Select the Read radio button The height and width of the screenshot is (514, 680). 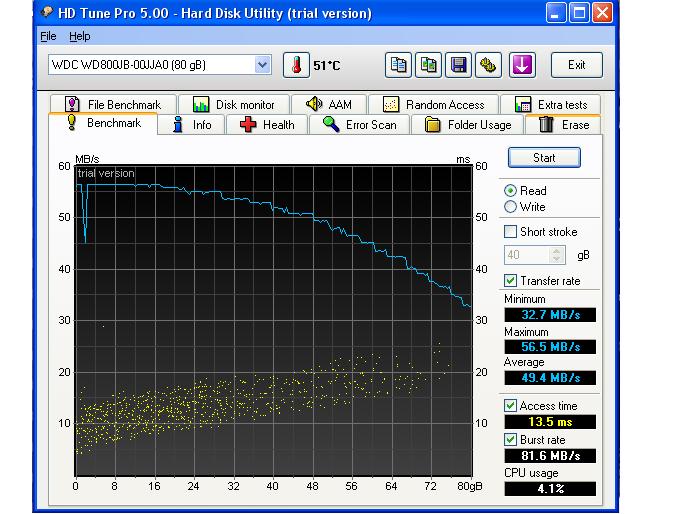(510, 191)
